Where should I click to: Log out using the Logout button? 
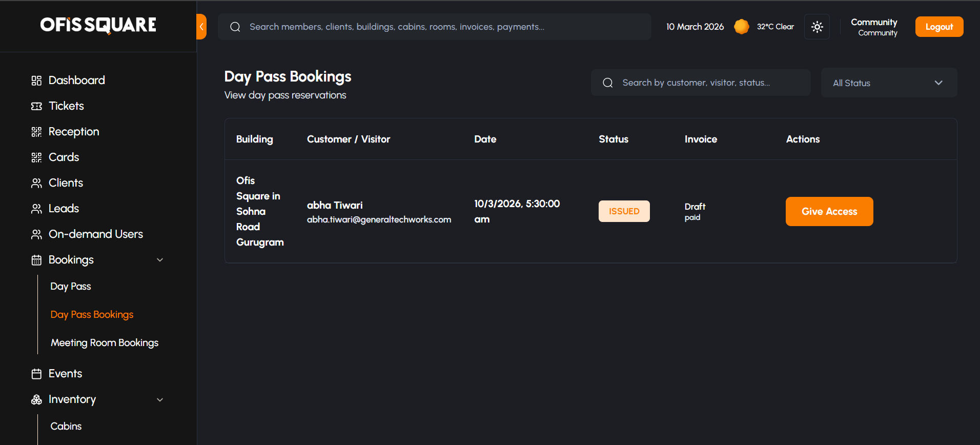(938, 27)
